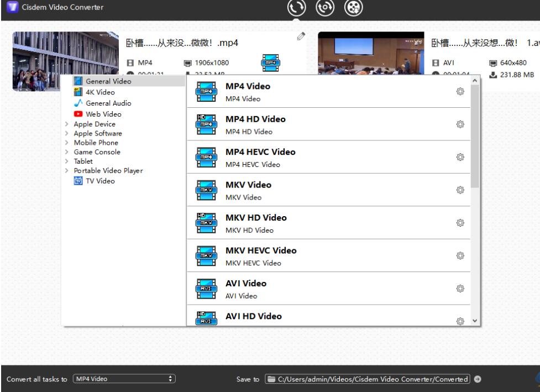Open settings gear for AVI HD Video
This screenshot has width=540, height=392.
coord(460,321)
